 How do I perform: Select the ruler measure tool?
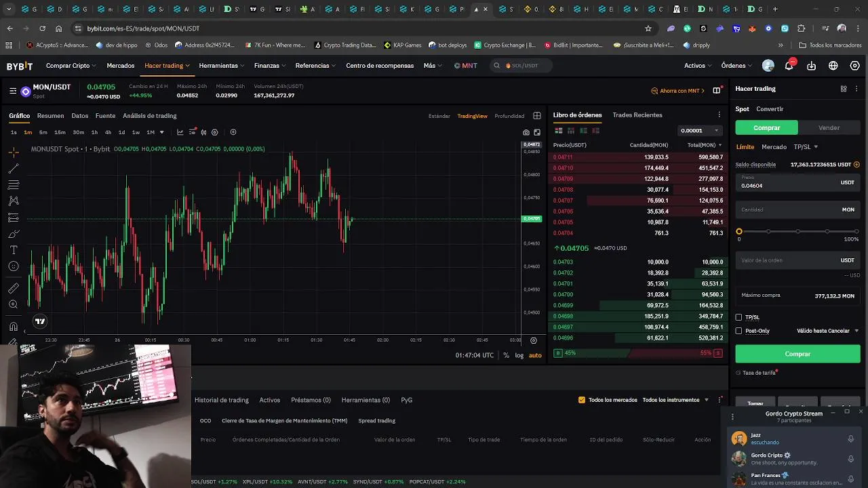point(14,288)
